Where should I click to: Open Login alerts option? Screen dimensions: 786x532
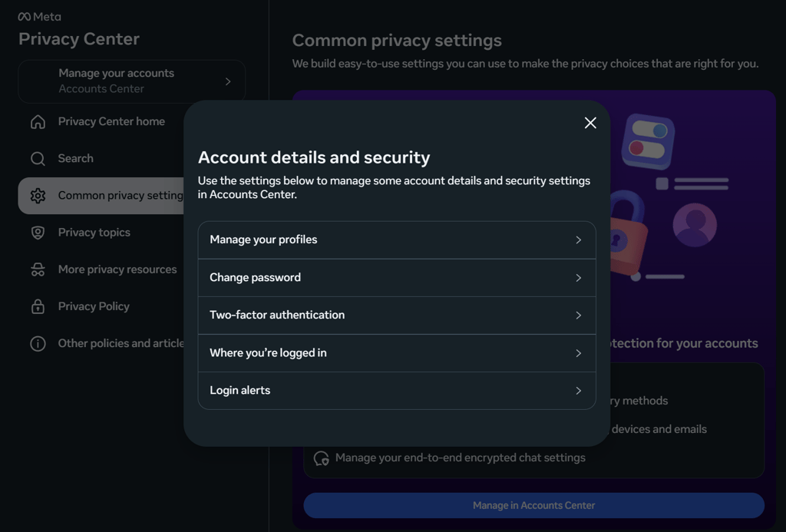click(x=397, y=391)
